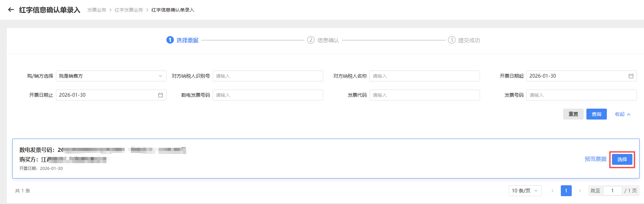Open calendar icon in 开票日期起 field
Viewport: 644px width, 204px height.
coord(631,76)
